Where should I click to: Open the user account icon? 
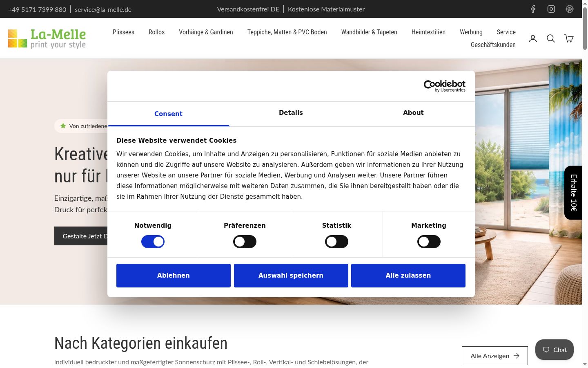(533, 38)
